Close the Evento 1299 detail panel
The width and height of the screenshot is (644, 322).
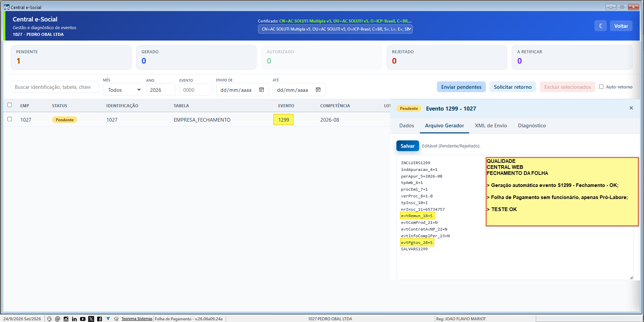coord(631,108)
